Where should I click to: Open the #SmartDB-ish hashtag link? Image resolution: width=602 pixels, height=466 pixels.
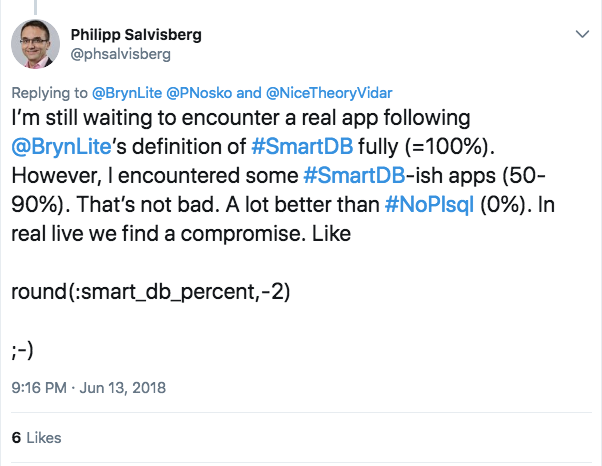coord(354,176)
